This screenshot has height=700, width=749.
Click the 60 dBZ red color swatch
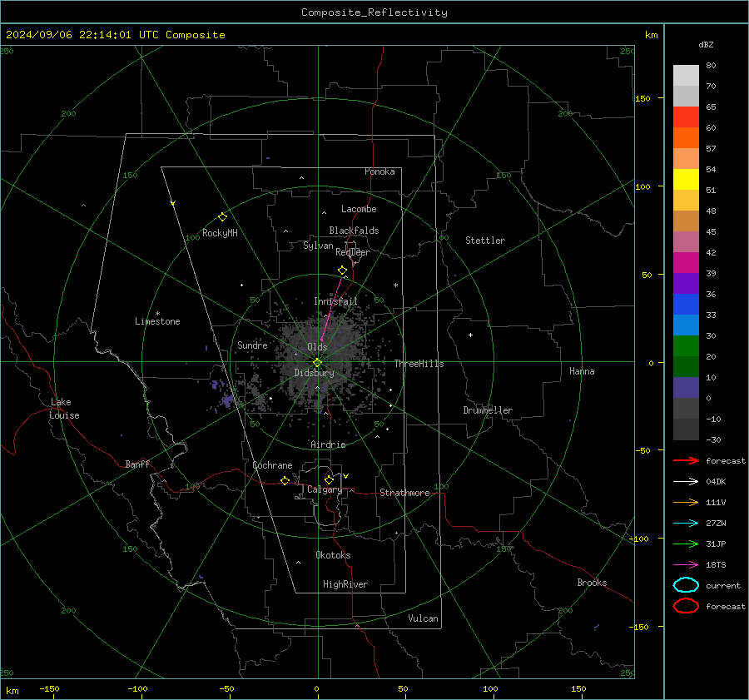click(x=686, y=117)
